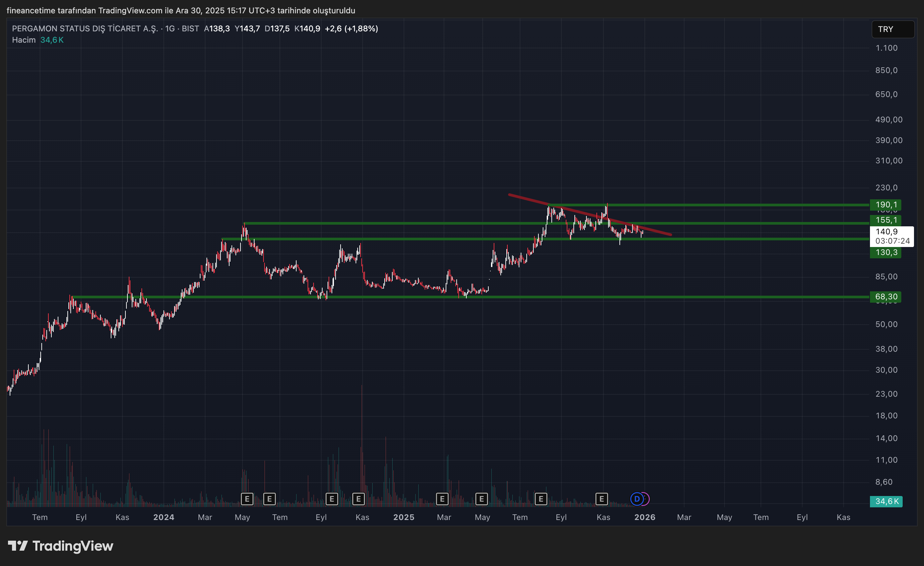Click the E earnings marker near Kas 2025
Screen dimensions: 924x566
click(x=602, y=499)
